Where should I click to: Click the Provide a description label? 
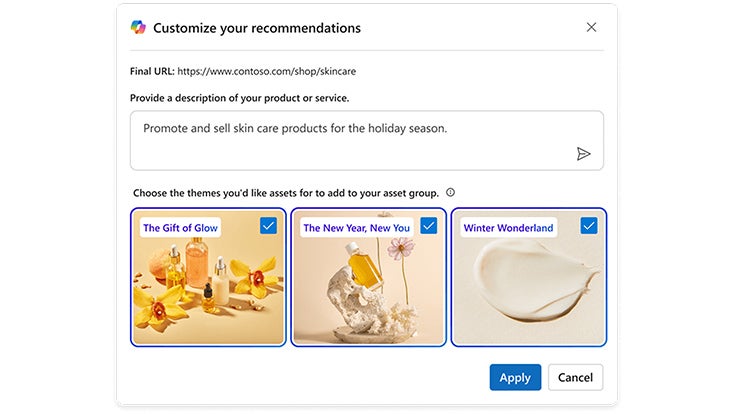point(239,98)
